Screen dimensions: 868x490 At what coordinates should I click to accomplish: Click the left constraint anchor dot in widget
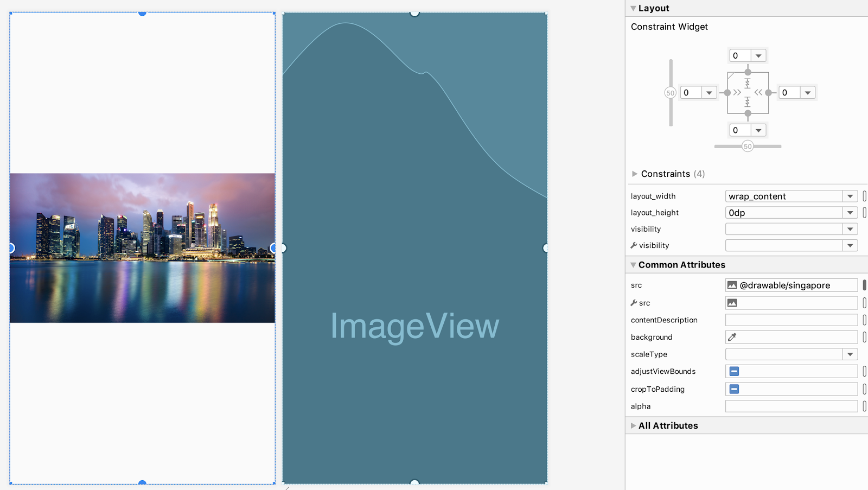[727, 93]
